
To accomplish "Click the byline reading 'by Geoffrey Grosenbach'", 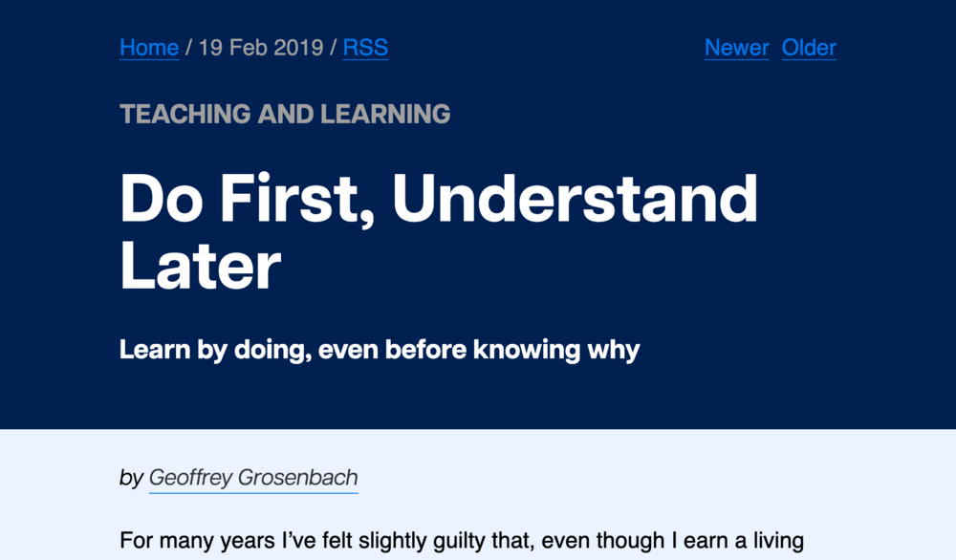I will [239, 477].
